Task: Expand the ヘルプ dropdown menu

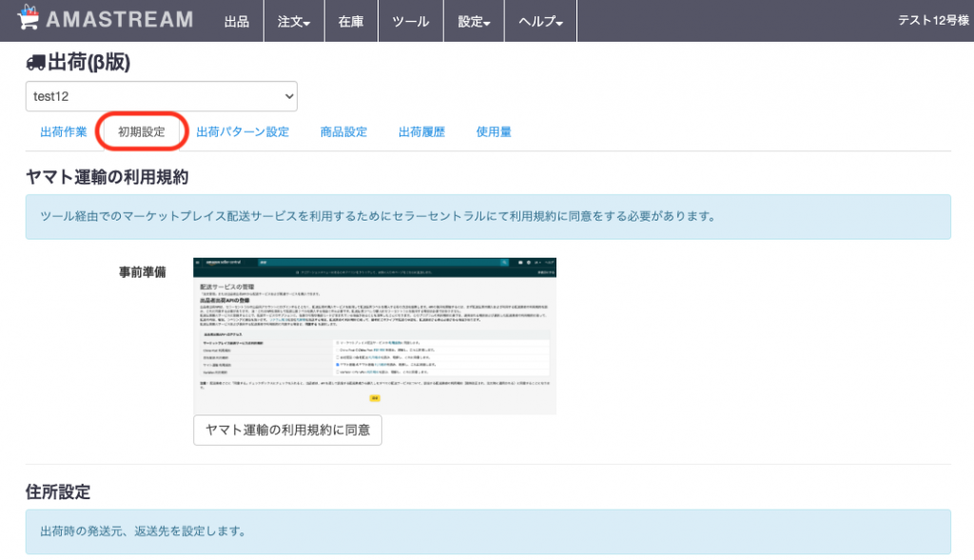Action: pyautogui.click(x=540, y=22)
